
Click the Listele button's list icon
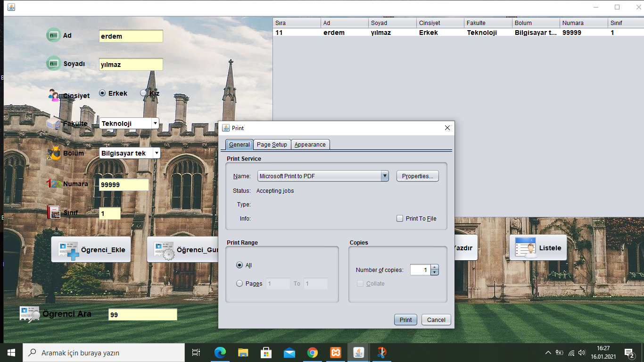point(526,248)
